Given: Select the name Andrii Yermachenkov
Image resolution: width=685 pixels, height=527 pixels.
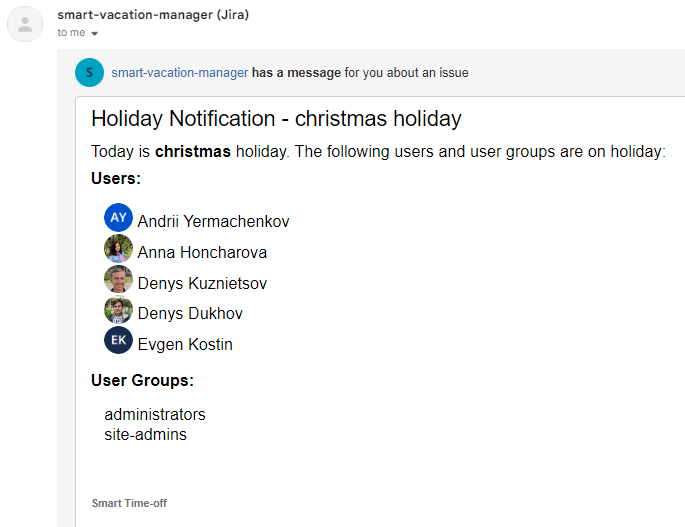Looking at the screenshot, I should (x=213, y=221).
